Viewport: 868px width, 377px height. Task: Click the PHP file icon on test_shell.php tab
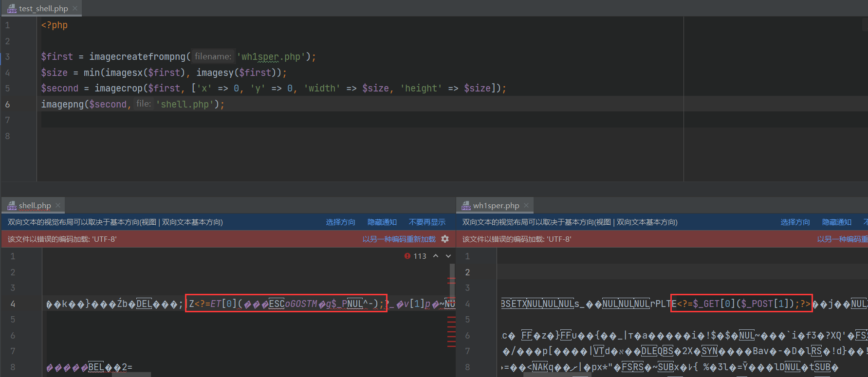pyautogui.click(x=12, y=9)
